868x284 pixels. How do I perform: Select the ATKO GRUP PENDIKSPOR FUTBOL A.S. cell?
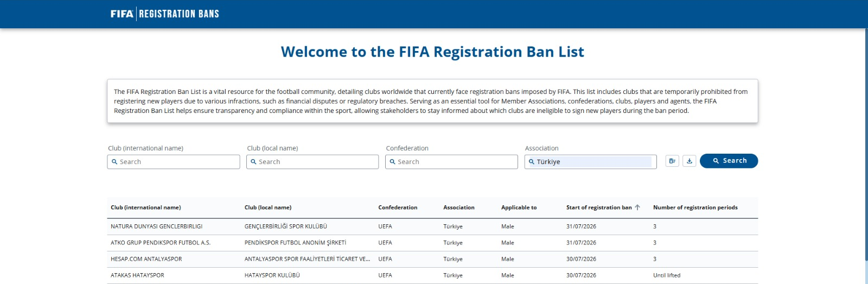coord(161,243)
